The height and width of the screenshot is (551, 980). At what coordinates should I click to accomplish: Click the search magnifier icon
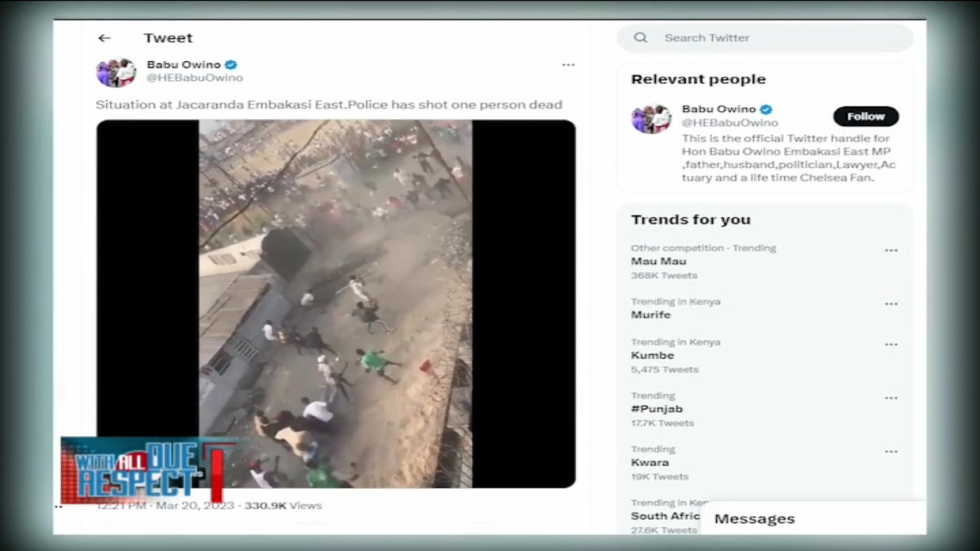click(641, 38)
